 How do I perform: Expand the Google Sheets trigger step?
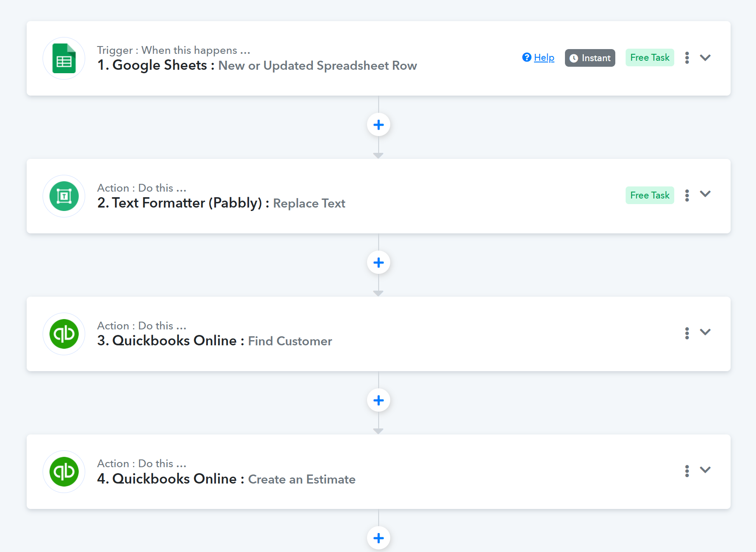click(x=705, y=58)
